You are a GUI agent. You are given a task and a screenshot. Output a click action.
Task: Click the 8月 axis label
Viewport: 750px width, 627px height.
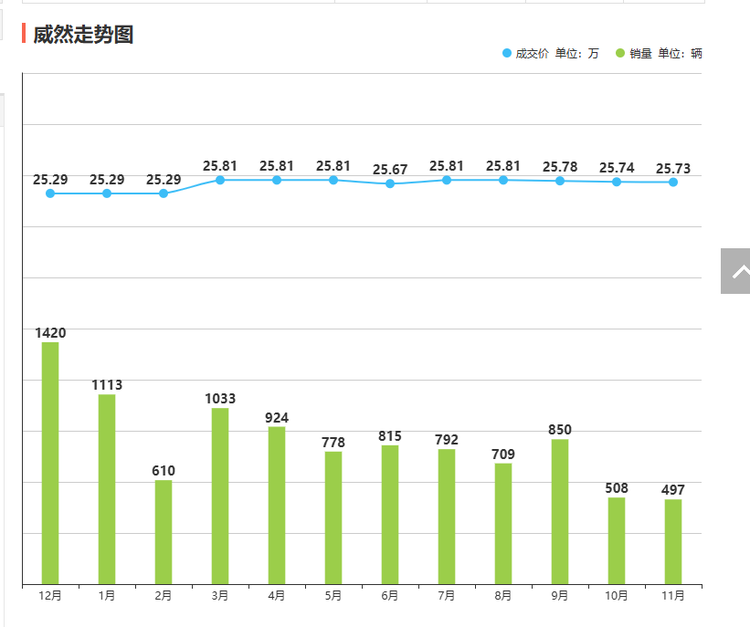(x=503, y=596)
